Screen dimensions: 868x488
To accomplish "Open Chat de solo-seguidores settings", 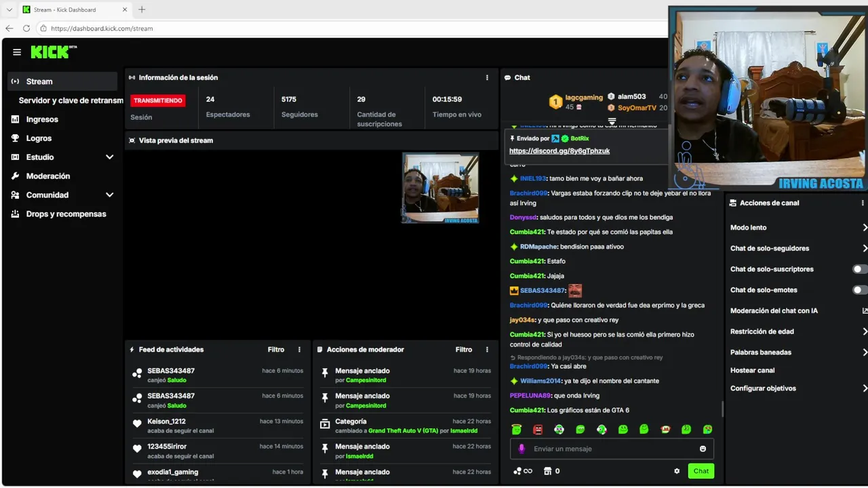I will point(797,249).
